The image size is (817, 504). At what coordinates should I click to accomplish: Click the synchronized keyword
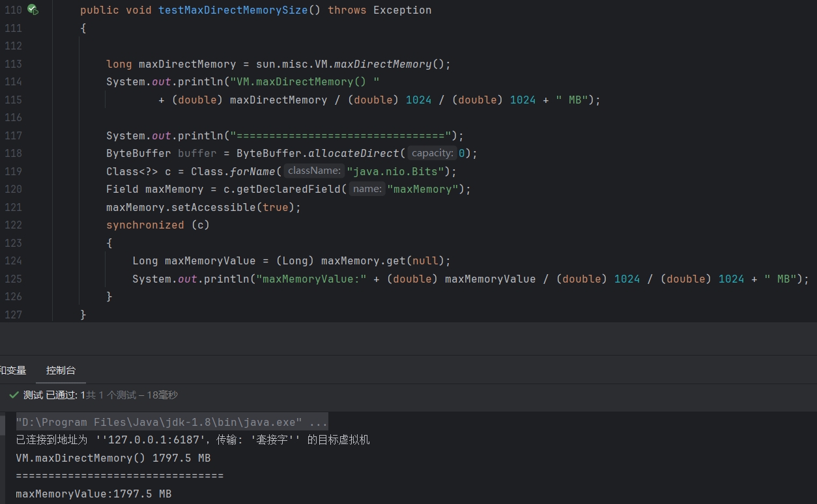tap(145, 225)
